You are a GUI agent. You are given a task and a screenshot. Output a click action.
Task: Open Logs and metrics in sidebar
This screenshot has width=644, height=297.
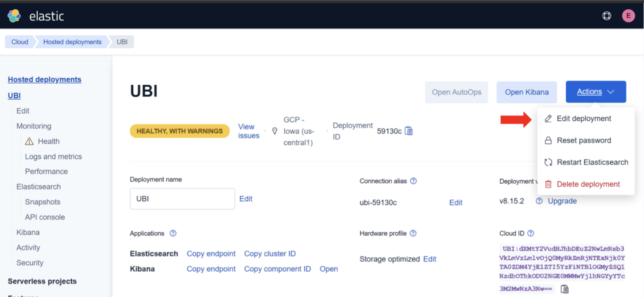pos(53,157)
